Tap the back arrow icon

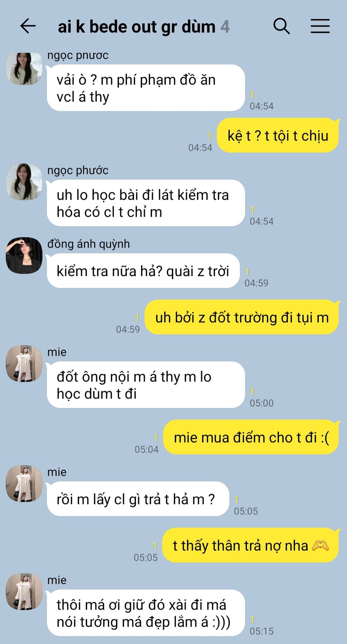click(28, 26)
